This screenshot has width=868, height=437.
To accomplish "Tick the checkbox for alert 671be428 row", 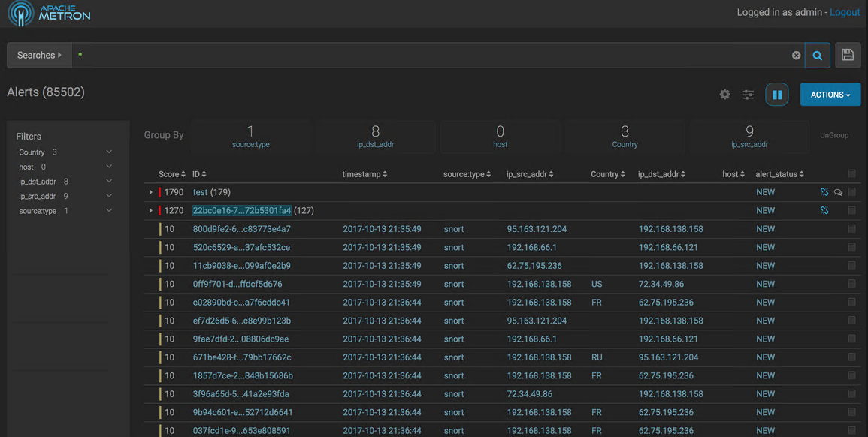I will click(x=851, y=357).
